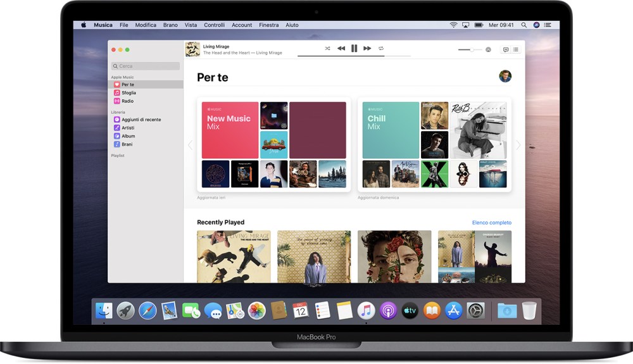
Task: Toggle repeat mode
Action: point(380,48)
